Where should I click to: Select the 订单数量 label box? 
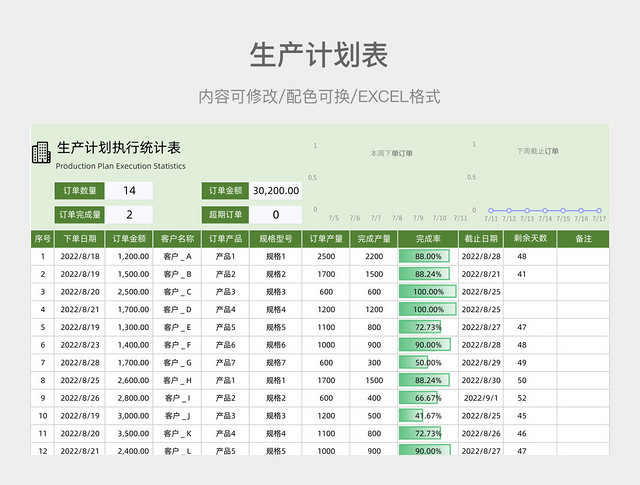coord(80,191)
